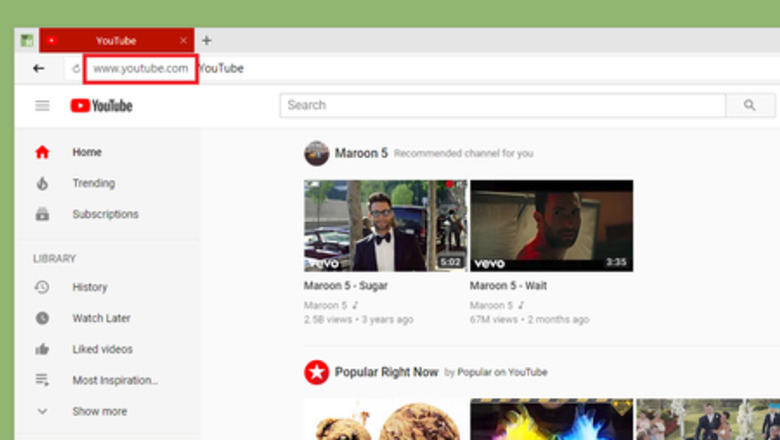Click the page reload icon
Image resolution: width=780 pixels, height=440 pixels.
(76, 69)
